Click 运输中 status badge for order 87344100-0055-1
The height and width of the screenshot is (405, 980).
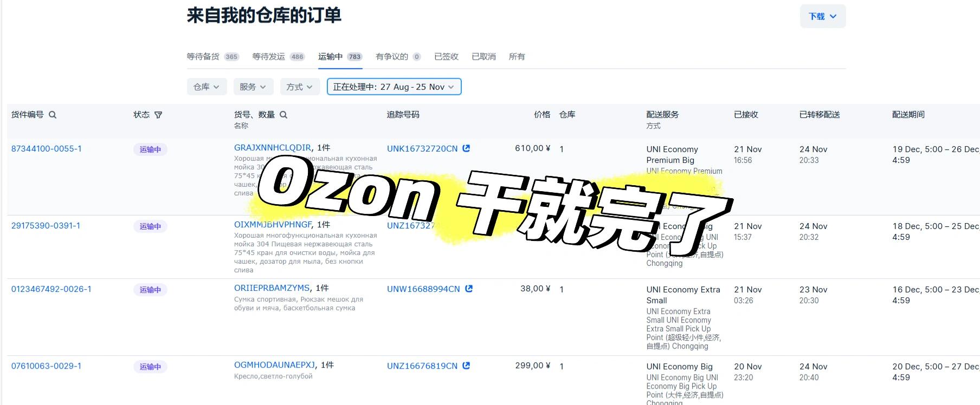coord(150,149)
